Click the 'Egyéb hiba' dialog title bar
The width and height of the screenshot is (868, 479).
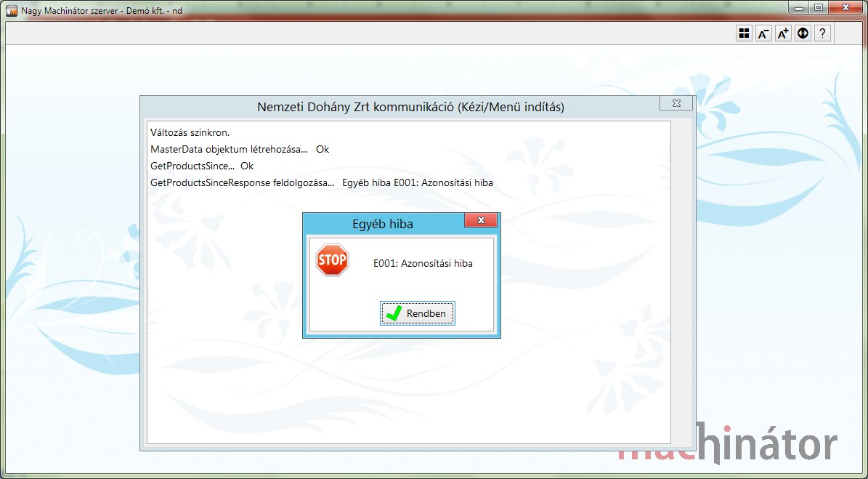383,224
